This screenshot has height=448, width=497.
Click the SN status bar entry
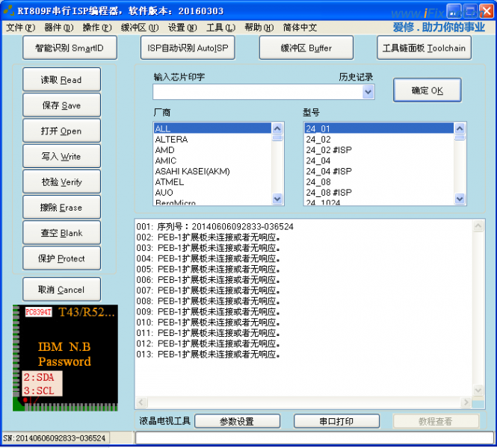pyautogui.click(x=55, y=438)
